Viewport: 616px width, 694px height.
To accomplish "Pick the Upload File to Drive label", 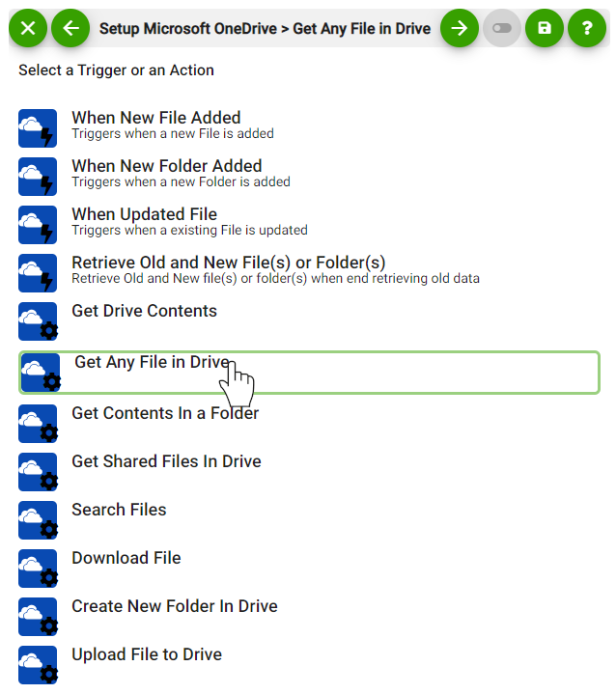I will [147, 654].
